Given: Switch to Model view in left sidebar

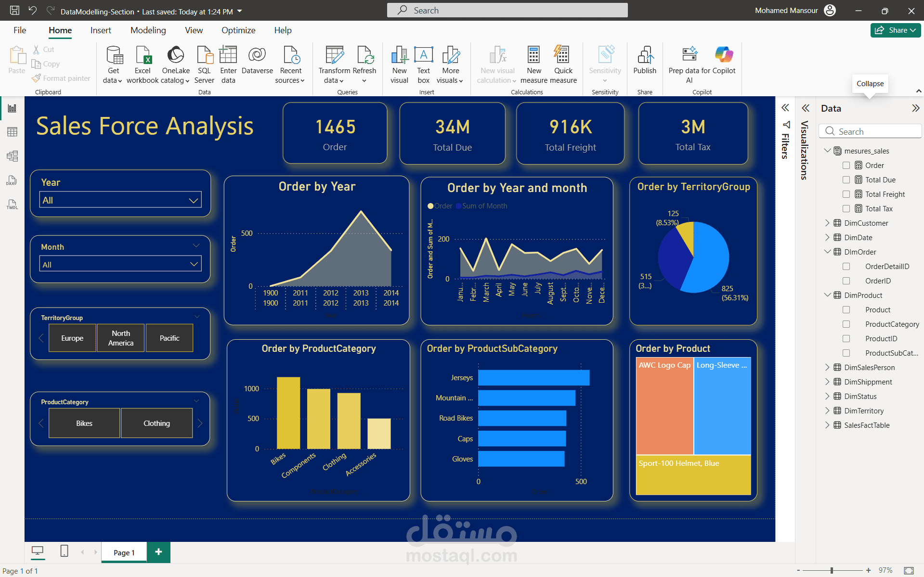Looking at the screenshot, I should click(x=12, y=156).
